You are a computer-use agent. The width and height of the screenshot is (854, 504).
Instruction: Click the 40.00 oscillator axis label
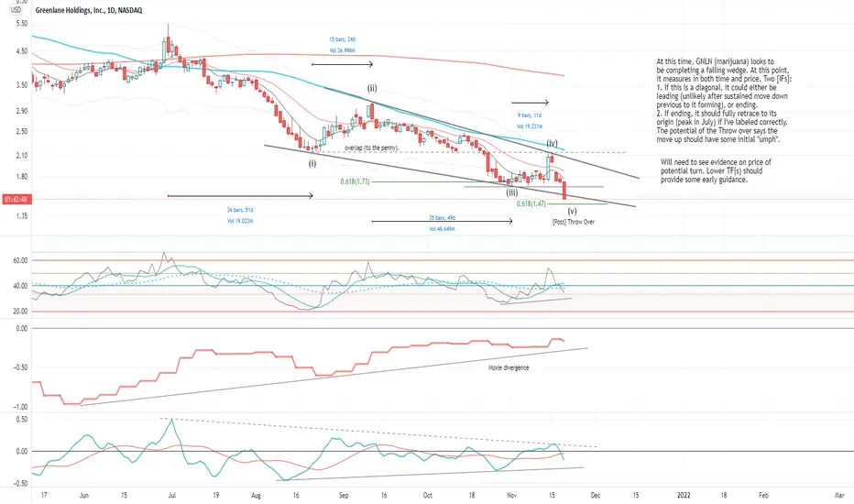pos(20,286)
